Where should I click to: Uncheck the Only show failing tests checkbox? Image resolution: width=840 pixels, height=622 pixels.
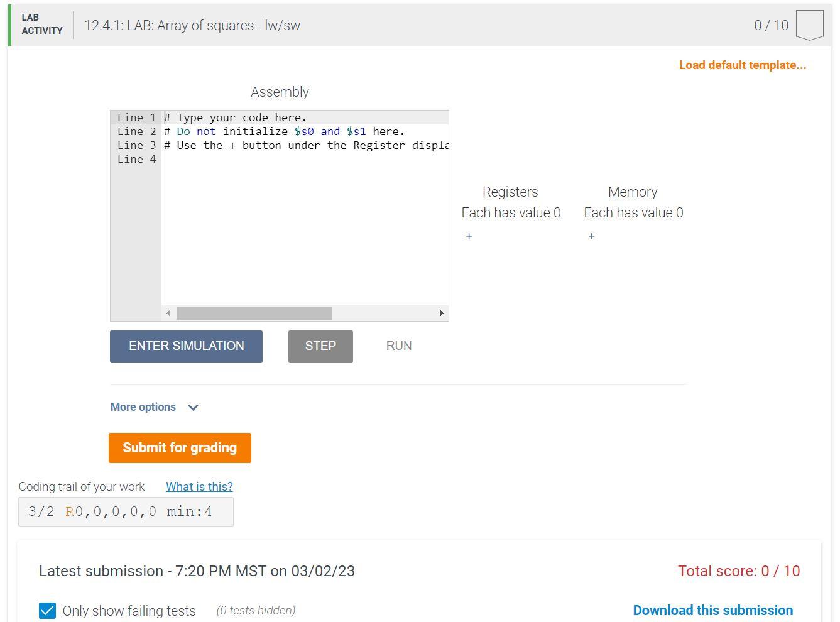47,609
